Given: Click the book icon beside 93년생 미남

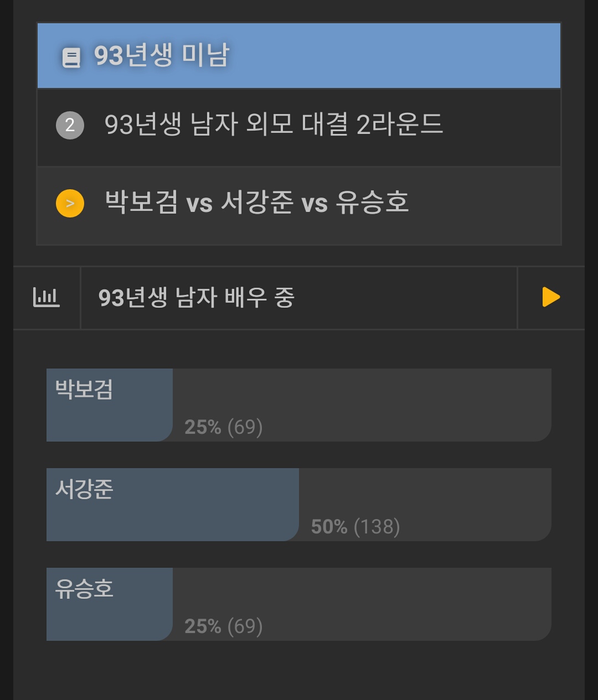Looking at the screenshot, I should [x=71, y=57].
